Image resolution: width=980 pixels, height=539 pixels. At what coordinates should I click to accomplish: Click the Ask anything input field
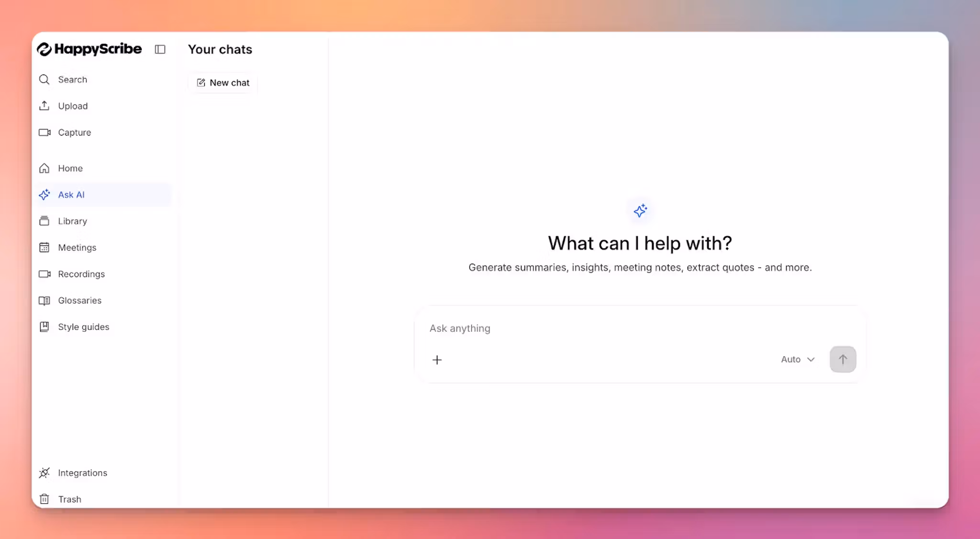[574, 328]
